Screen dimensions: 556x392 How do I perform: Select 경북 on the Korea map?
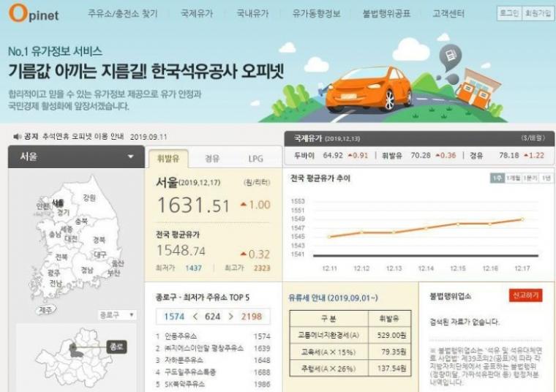tap(99, 240)
